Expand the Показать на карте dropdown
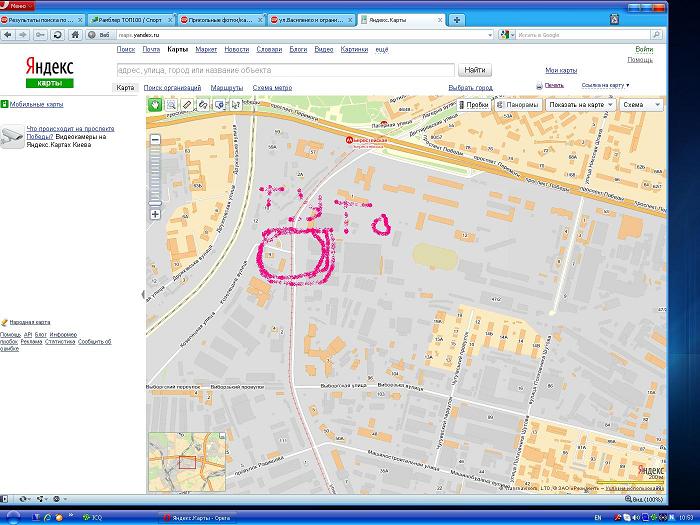Image resolution: width=700 pixels, height=525 pixels. 578,104
